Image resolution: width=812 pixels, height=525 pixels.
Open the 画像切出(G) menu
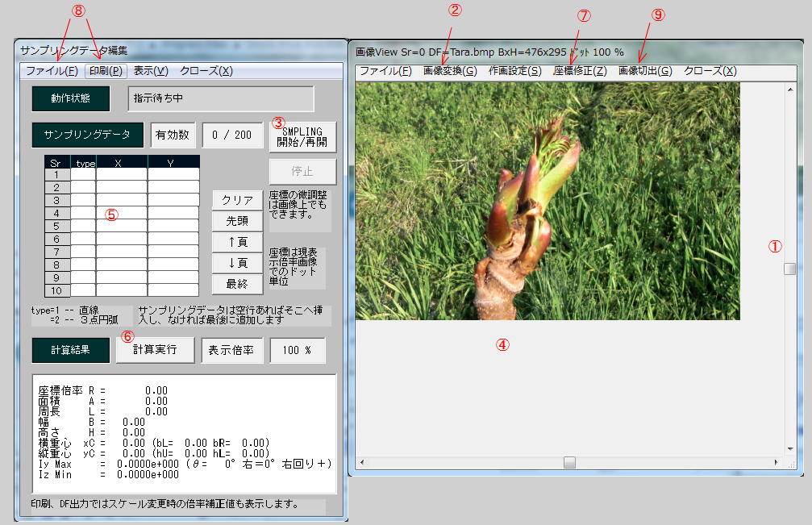click(645, 71)
